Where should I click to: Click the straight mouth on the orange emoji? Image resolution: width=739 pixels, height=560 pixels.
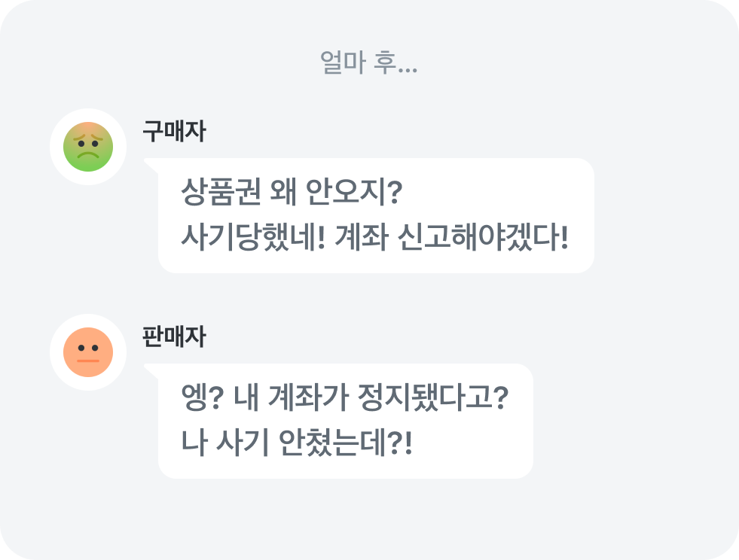[x=87, y=361]
